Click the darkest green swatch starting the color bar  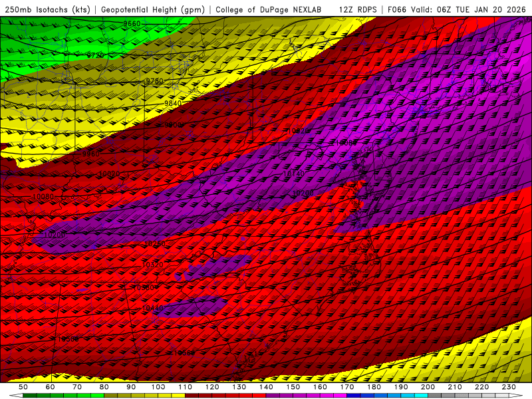(x=30, y=396)
